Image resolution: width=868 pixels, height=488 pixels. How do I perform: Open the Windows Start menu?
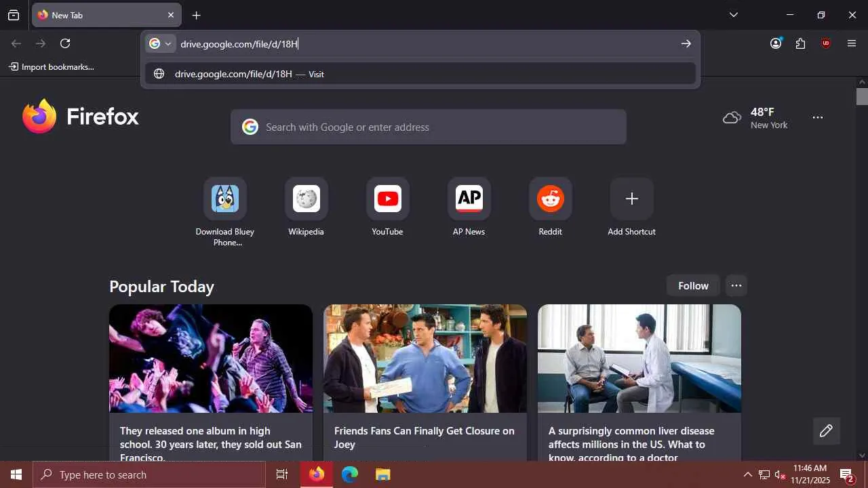click(x=16, y=474)
